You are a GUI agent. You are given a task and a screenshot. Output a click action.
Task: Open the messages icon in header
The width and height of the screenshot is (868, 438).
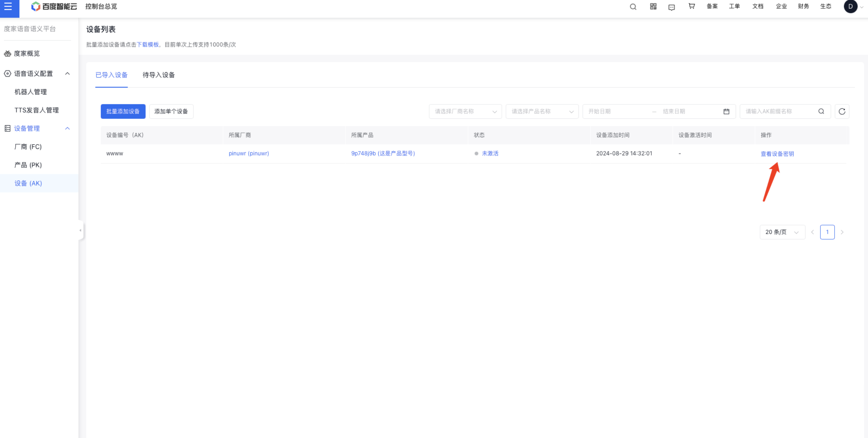point(672,7)
